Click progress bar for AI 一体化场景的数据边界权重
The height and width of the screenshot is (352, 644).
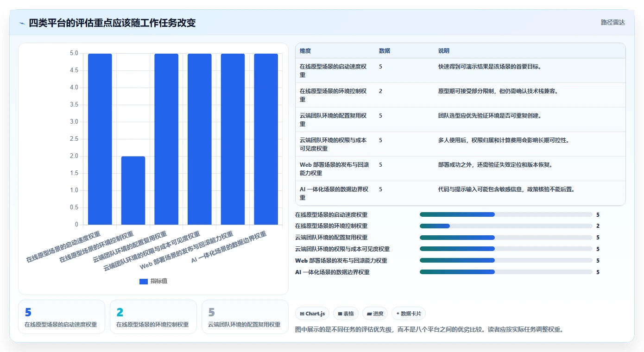coord(506,272)
